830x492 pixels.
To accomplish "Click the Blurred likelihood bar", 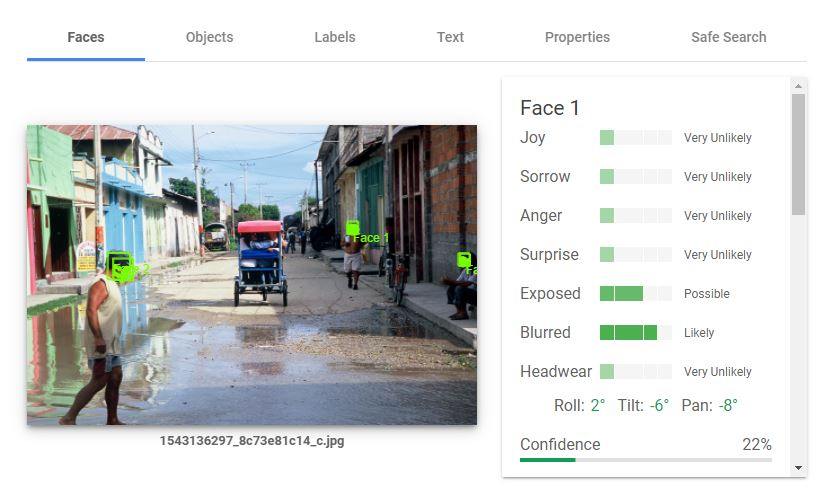I will click(x=635, y=333).
